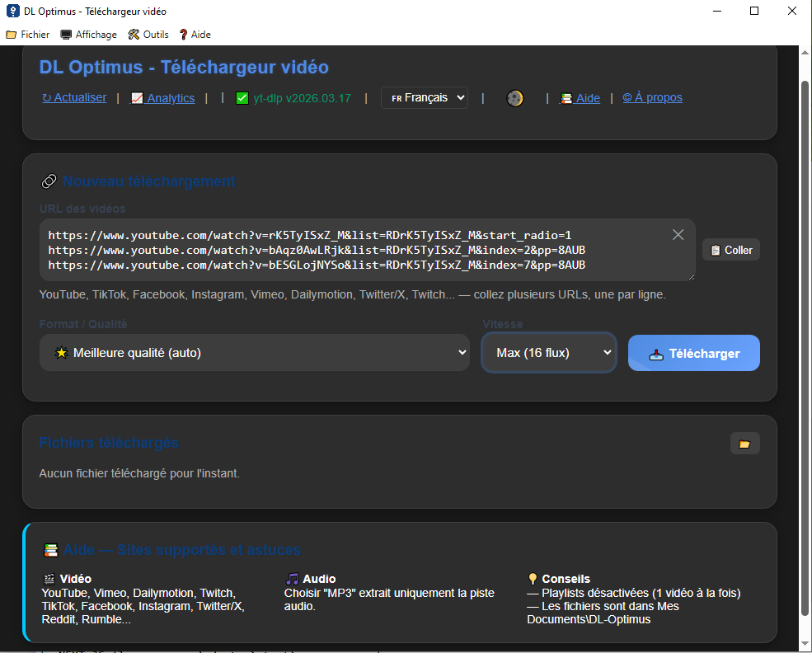Click the books icon next to Aide link
Screen dimensions: 812x653
[x=566, y=98]
